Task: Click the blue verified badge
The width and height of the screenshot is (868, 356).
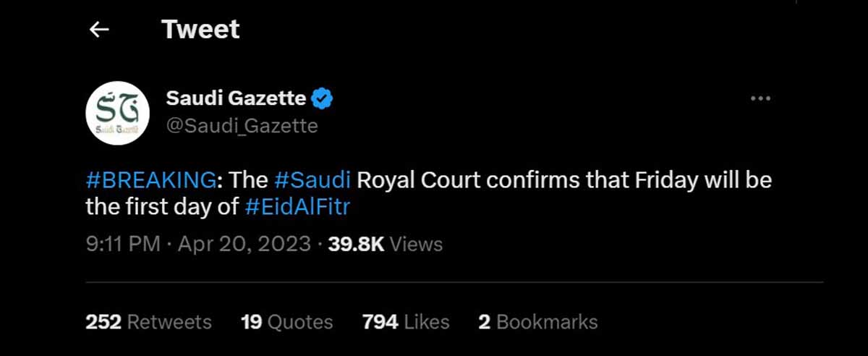Action: point(322,98)
